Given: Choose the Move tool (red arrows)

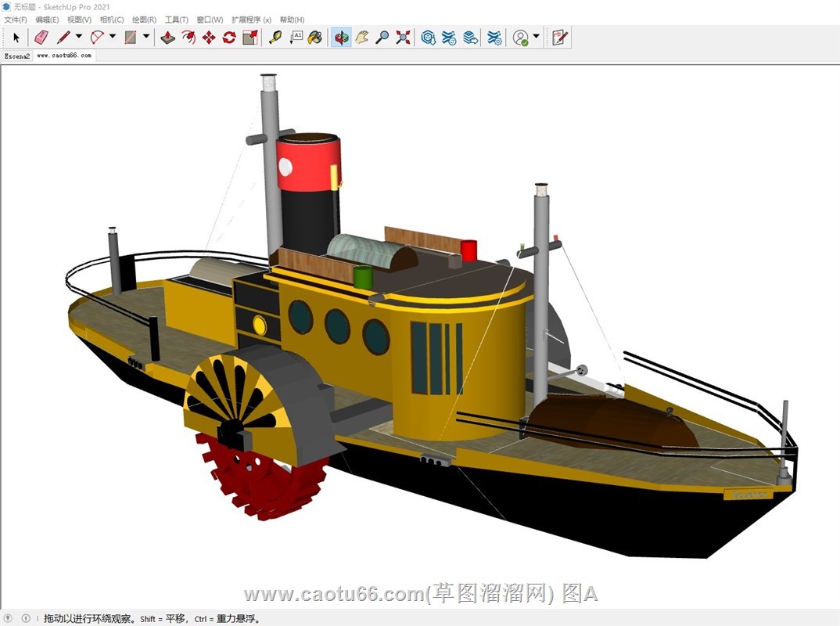Looking at the screenshot, I should [209, 37].
